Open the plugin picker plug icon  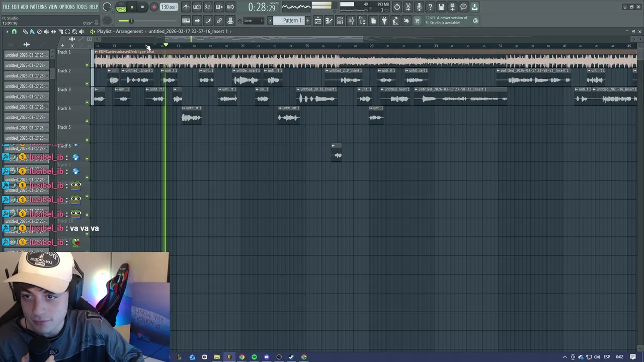(384, 21)
